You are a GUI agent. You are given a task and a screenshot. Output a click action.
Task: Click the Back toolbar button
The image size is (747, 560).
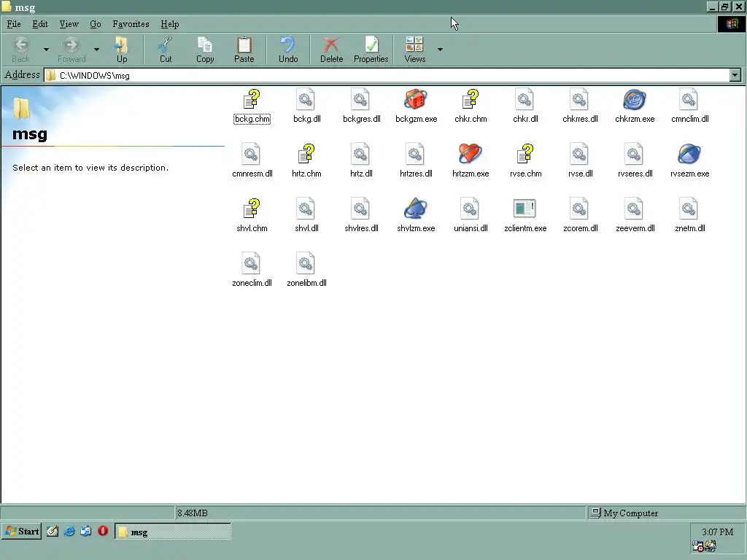point(20,50)
